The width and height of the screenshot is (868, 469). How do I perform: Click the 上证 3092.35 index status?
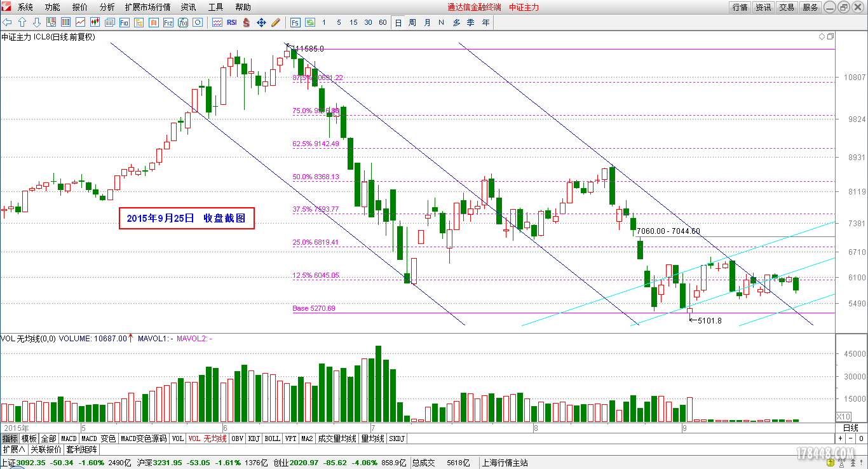[x=22, y=463]
